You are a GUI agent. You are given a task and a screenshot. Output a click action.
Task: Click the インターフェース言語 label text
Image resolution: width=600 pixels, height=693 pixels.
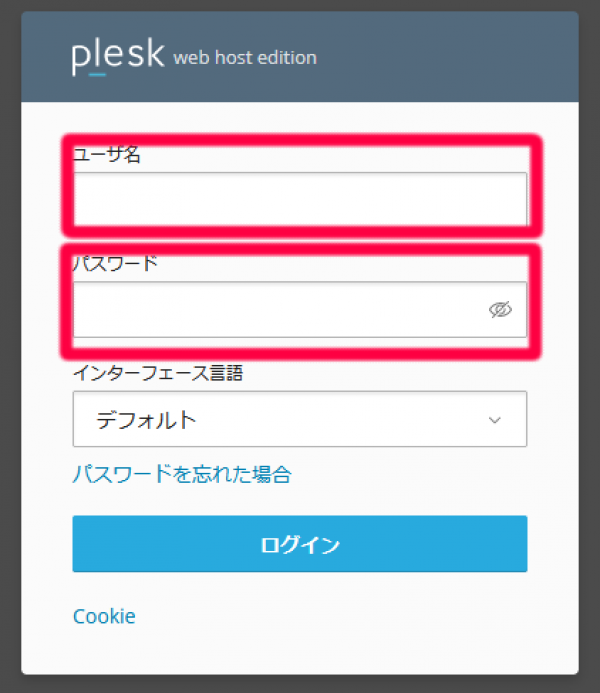pos(158,373)
